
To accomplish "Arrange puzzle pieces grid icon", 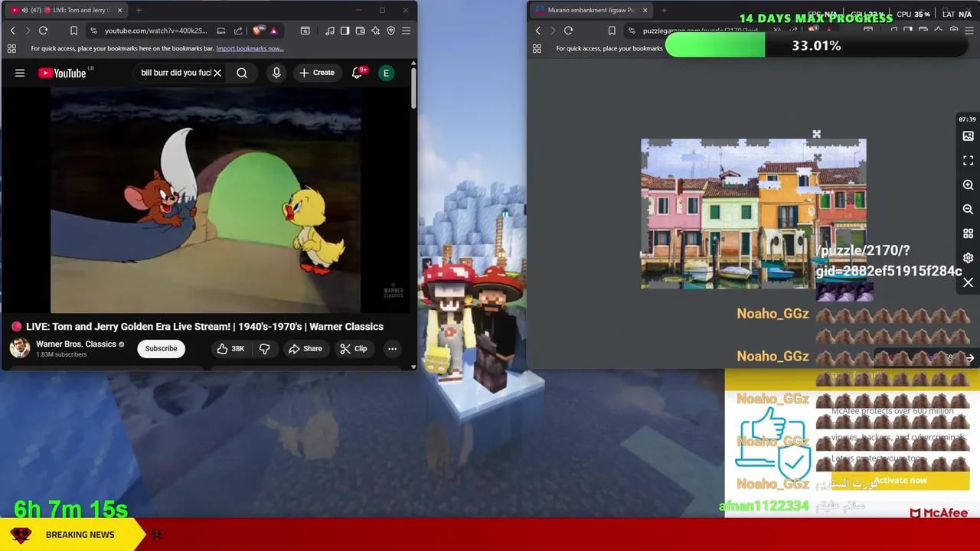I will [x=968, y=233].
